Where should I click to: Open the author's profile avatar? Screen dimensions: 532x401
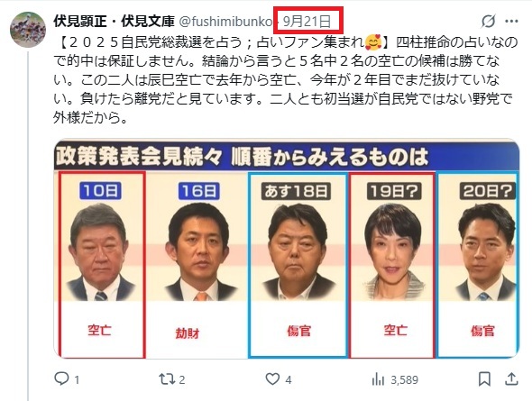tap(28, 30)
